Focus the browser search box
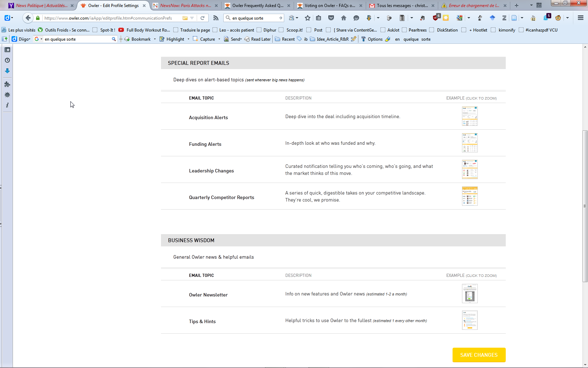 pyautogui.click(x=254, y=18)
